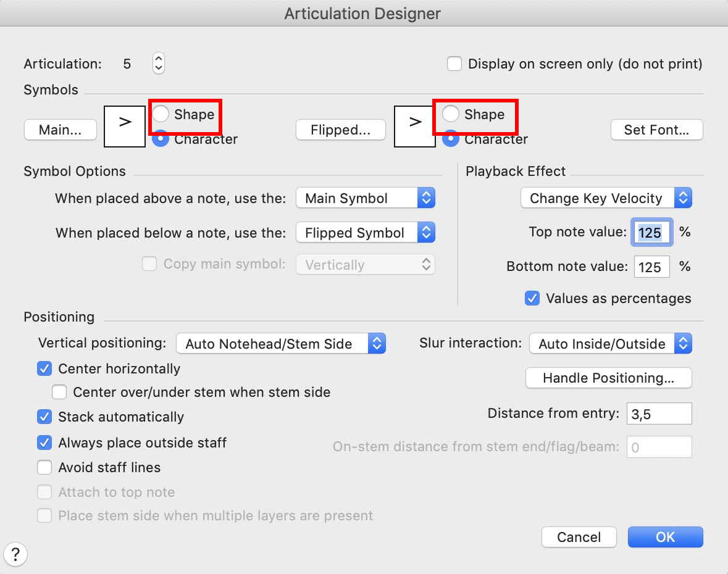Image resolution: width=728 pixels, height=574 pixels.
Task: Click the Distance from entry field
Action: coord(659,414)
